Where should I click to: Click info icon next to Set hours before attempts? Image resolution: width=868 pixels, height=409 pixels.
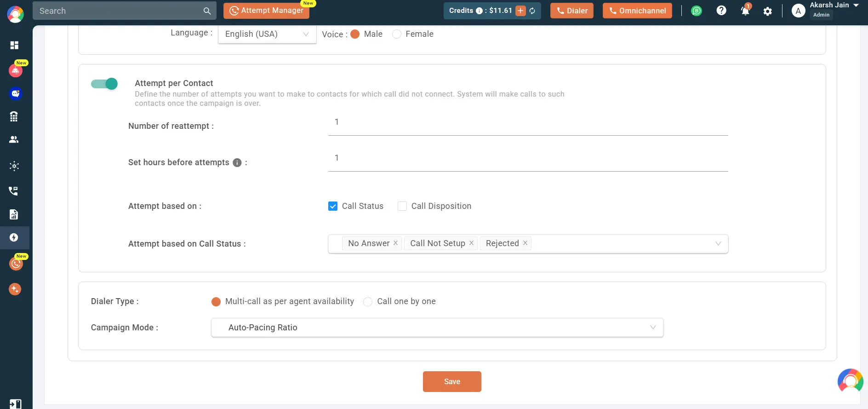pyautogui.click(x=237, y=162)
